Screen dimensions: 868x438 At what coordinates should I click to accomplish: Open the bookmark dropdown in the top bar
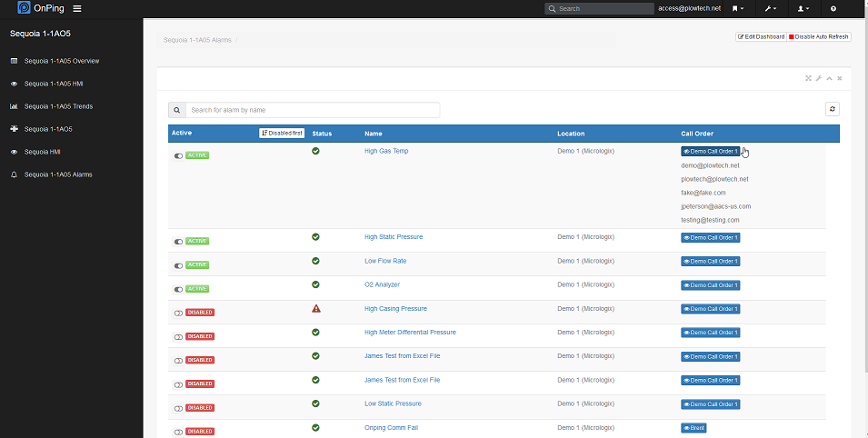738,8
